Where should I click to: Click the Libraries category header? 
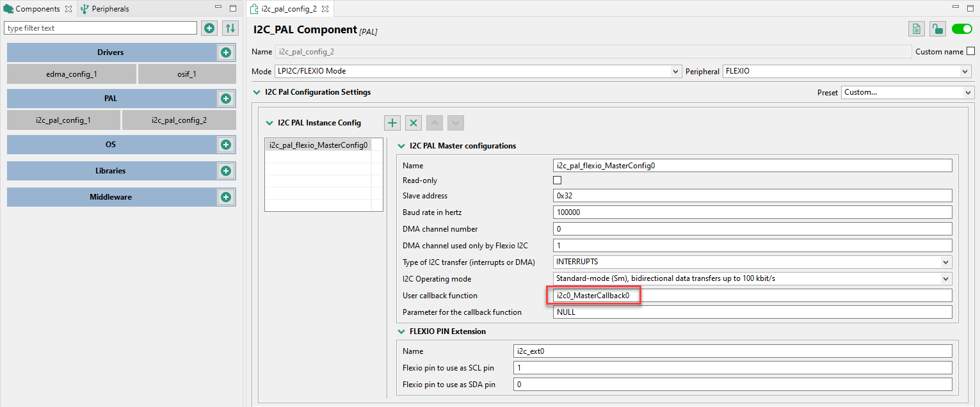pyautogui.click(x=111, y=171)
